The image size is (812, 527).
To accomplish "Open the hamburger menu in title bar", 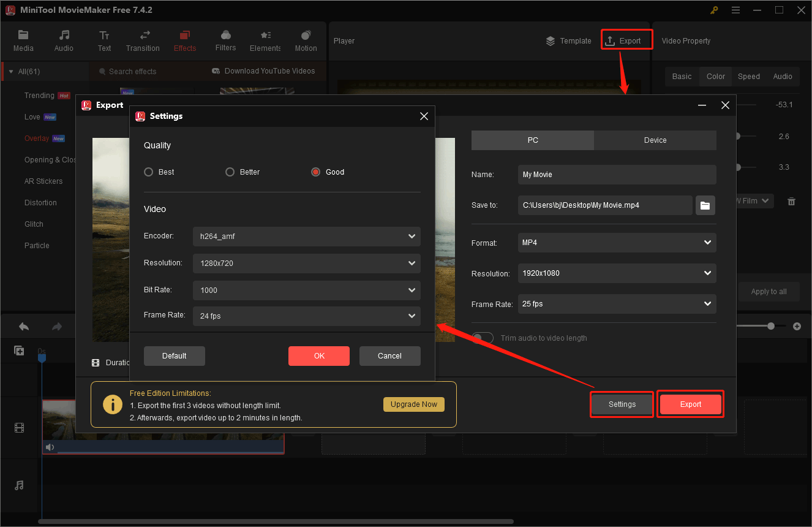I will pyautogui.click(x=735, y=10).
